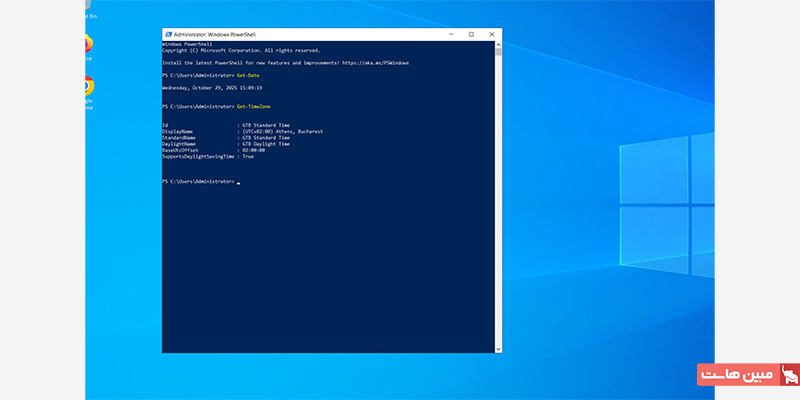Close the Administrator PowerShell window
800x400 pixels.
[x=492, y=34]
